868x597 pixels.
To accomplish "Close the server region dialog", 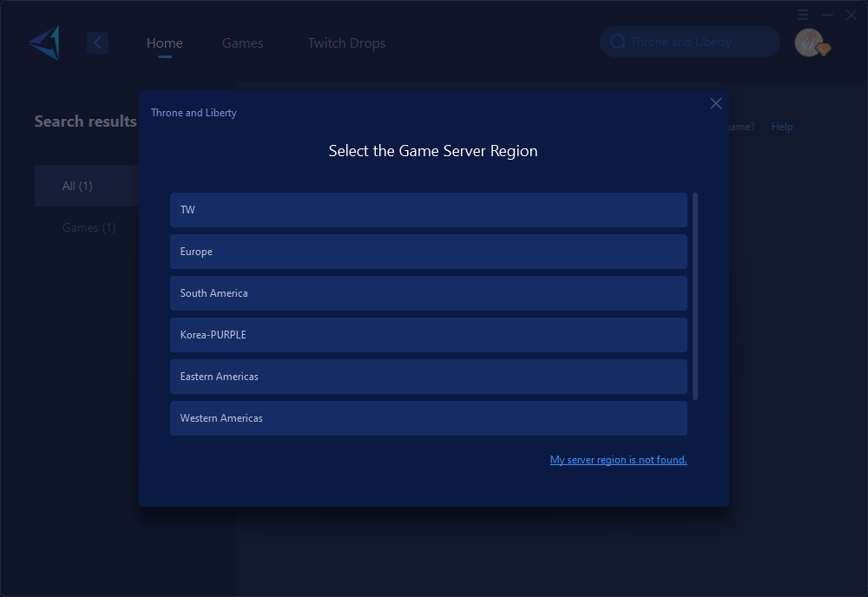I will [x=716, y=103].
